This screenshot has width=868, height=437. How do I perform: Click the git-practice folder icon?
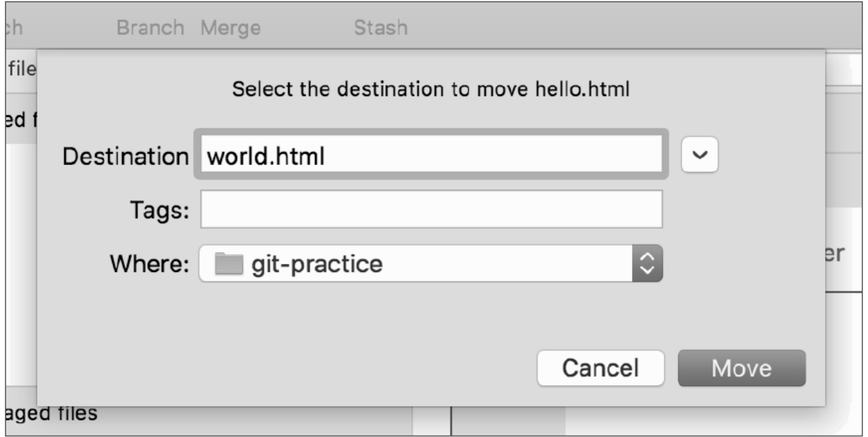pyautogui.click(x=229, y=264)
